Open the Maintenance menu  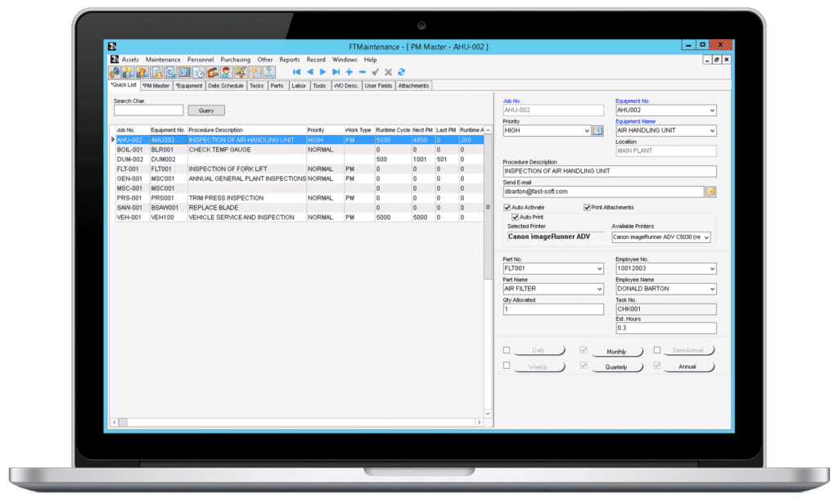pyautogui.click(x=163, y=60)
